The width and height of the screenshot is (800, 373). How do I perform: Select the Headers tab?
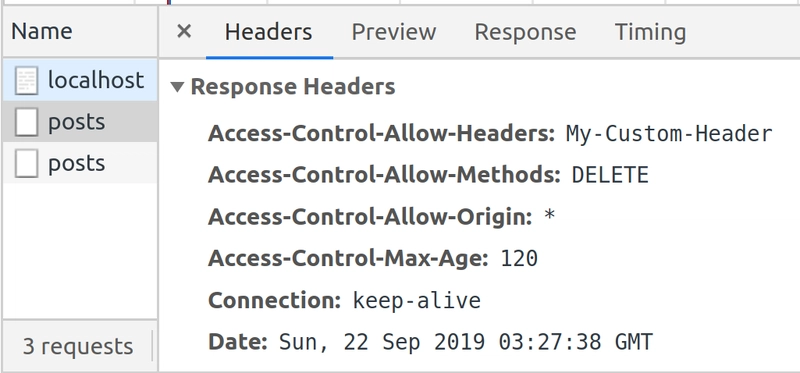(x=268, y=32)
